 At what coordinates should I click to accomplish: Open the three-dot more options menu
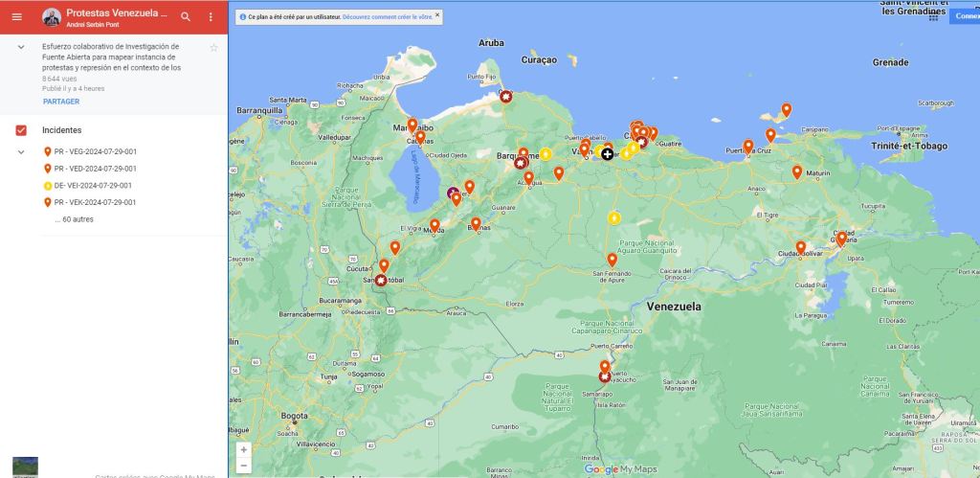(x=211, y=16)
